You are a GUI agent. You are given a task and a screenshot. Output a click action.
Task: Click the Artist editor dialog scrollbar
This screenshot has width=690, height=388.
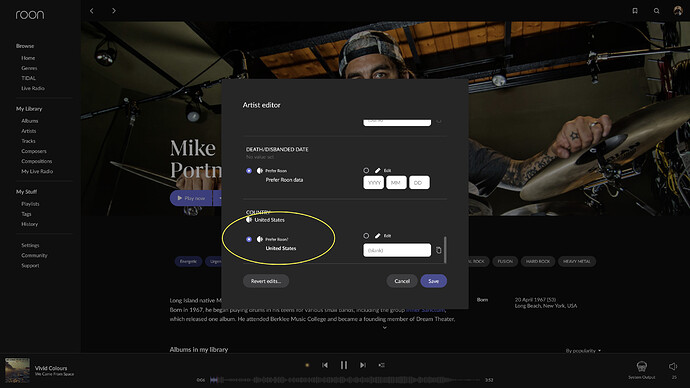click(x=445, y=250)
